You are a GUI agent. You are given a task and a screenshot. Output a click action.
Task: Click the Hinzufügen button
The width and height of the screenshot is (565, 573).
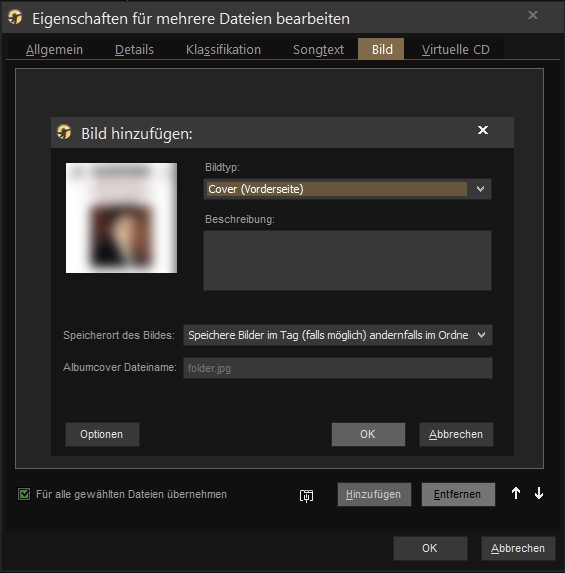tap(374, 494)
